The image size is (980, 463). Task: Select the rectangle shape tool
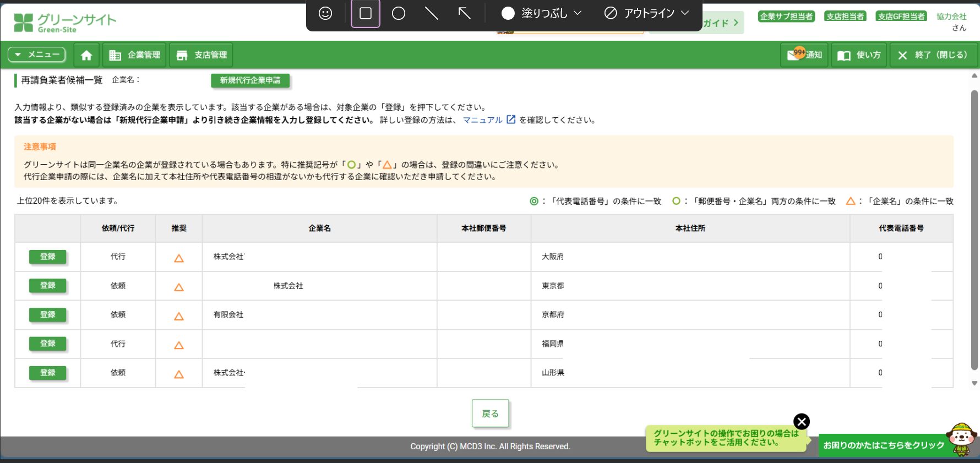click(x=366, y=13)
